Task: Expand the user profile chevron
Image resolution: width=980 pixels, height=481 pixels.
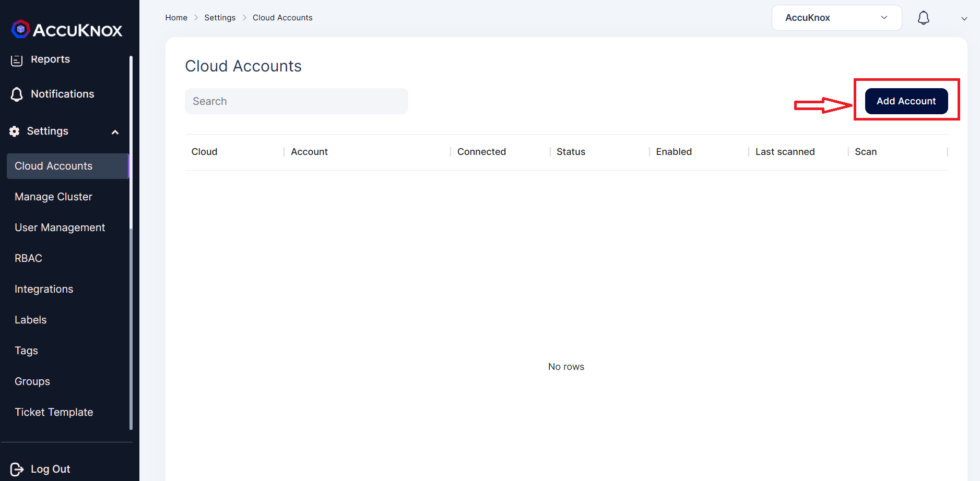Action: coord(964,19)
